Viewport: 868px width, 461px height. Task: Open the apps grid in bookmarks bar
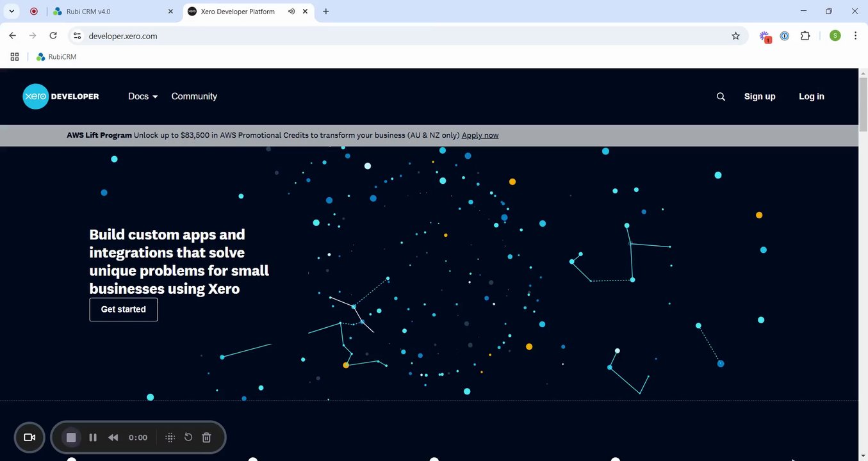click(x=15, y=57)
